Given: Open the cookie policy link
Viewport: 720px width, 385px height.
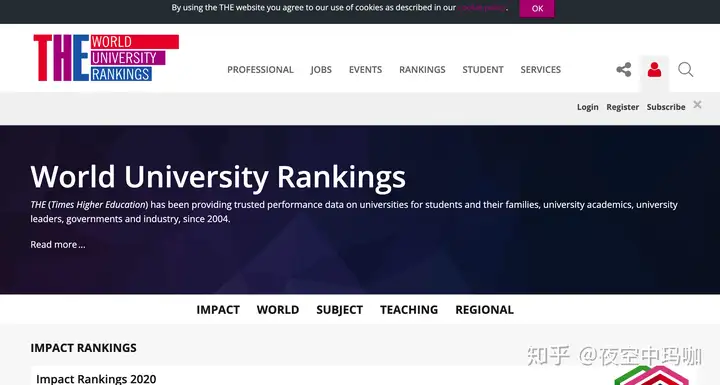Looking at the screenshot, I should [482, 7].
